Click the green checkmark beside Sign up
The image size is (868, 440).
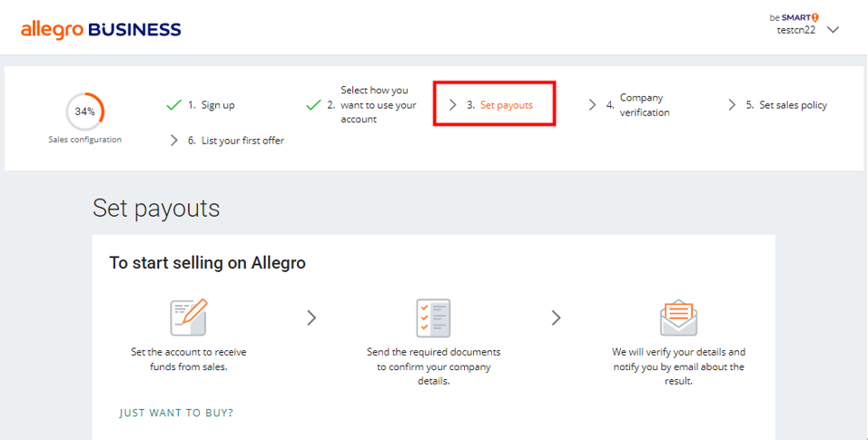point(174,105)
